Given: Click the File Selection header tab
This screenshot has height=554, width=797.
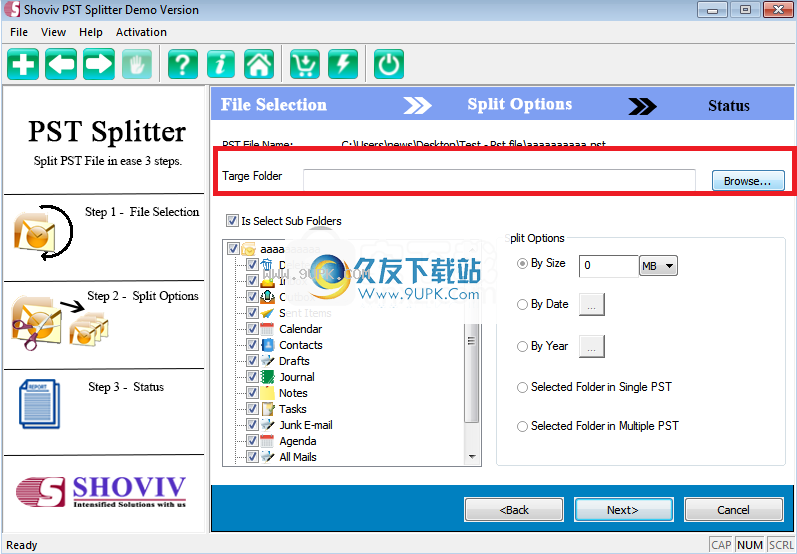Looking at the screenshot, I should tap(273, 105).
